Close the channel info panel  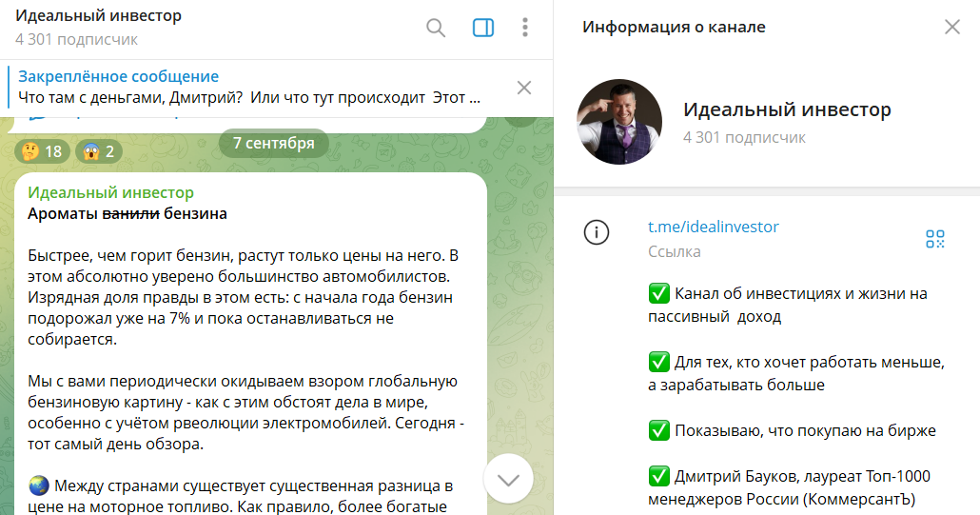pos(951,28)
